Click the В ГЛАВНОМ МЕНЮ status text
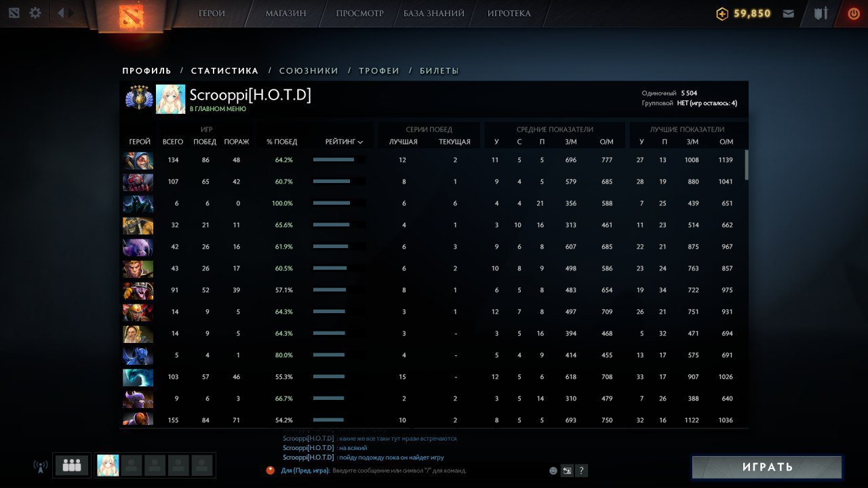 [x=218, y=109]
